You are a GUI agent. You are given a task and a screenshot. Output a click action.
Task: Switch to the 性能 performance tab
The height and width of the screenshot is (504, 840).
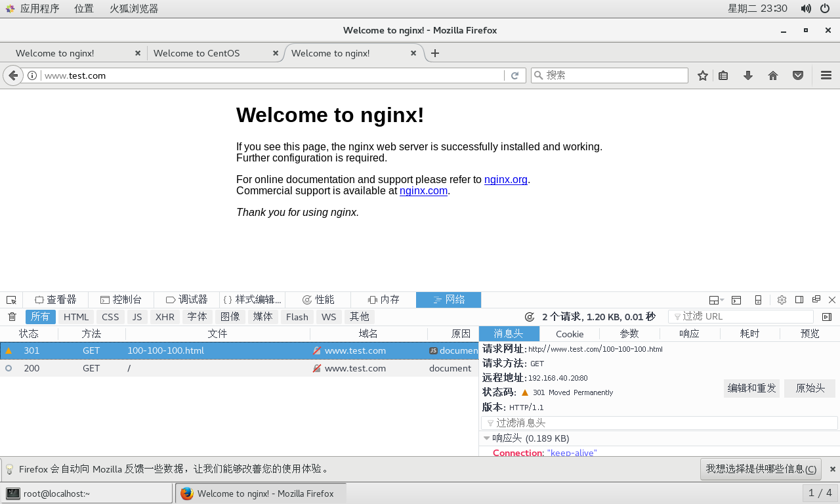[x=318, y=300]
